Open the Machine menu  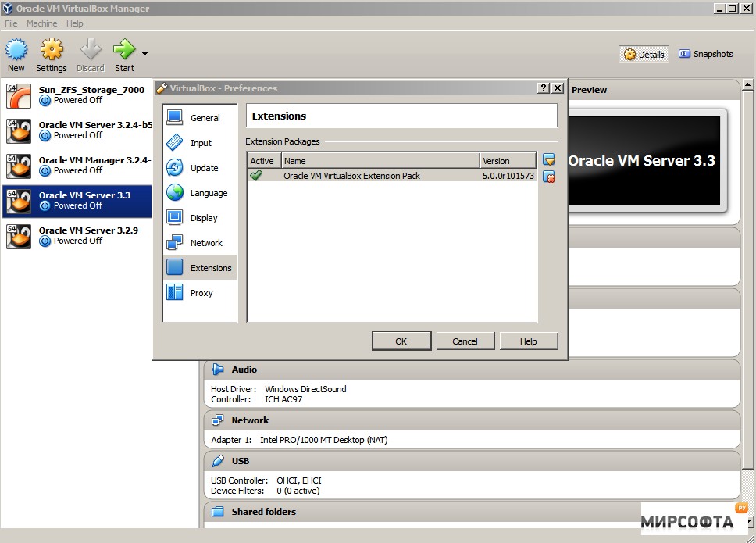[x=42, y=23]
